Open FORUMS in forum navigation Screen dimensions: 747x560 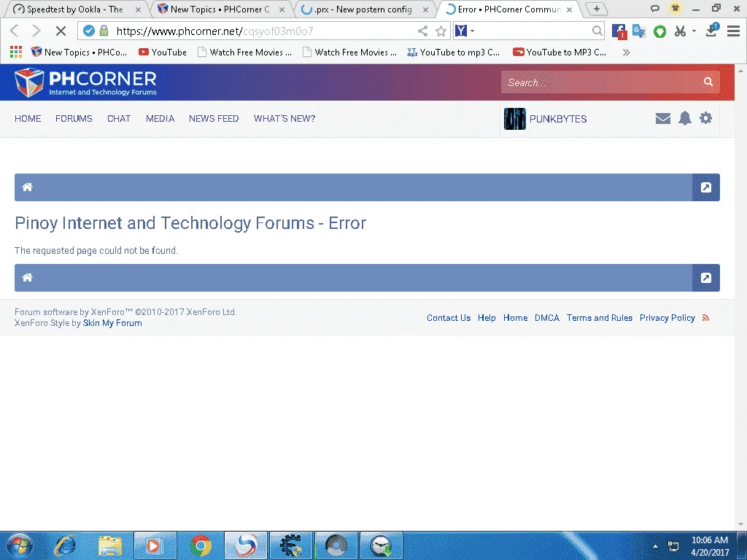pyautogui.click(x=74, y=119)
